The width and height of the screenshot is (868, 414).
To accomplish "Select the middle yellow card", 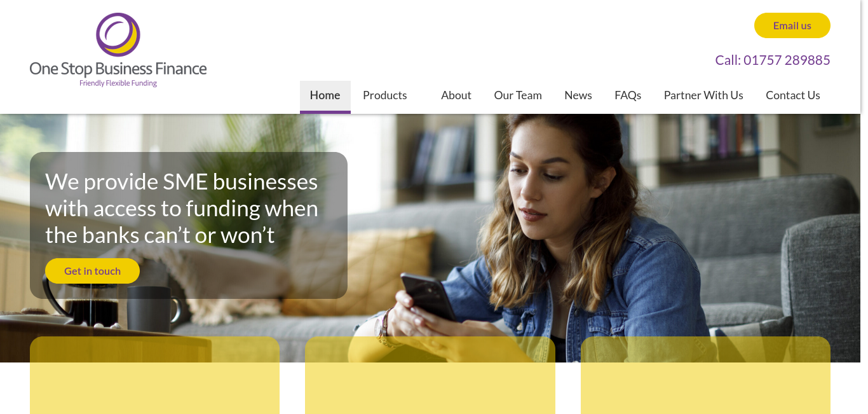I will click(x=430, y=375).
